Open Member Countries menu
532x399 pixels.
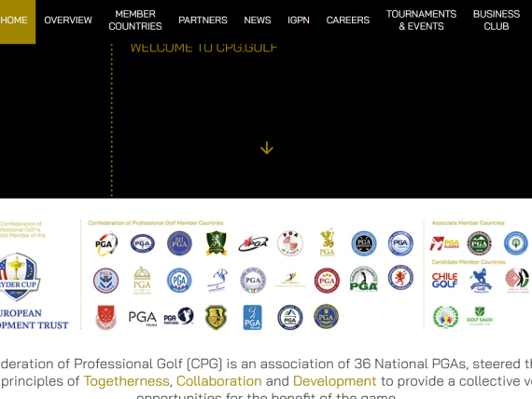click(135, 21)
